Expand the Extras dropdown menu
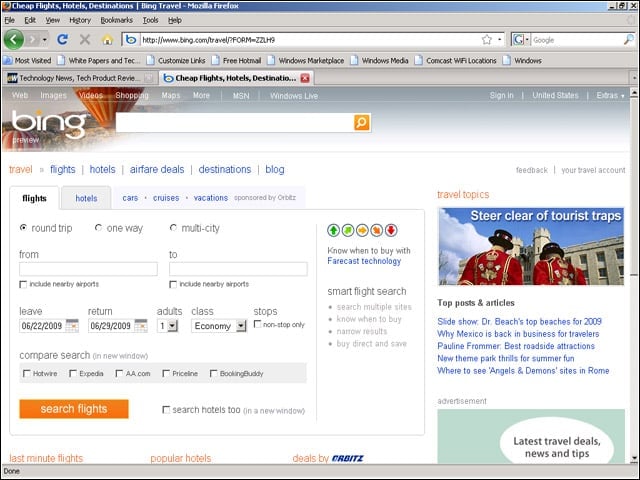640x480 pixels. tap(610, 96)
